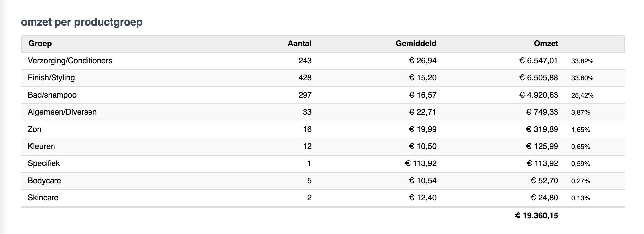Viewport: 644px width, 234px height.
Task: Click the Aantal value 297
Action: coord(305,95)
